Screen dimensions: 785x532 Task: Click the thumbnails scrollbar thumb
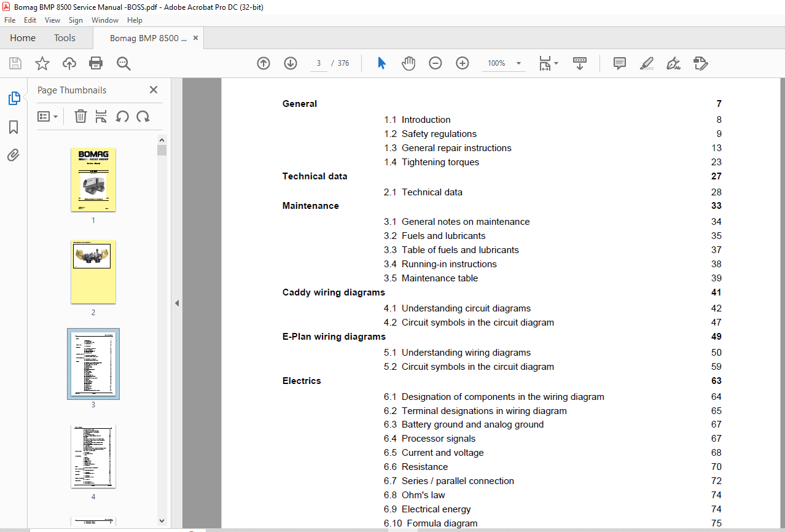162,150
